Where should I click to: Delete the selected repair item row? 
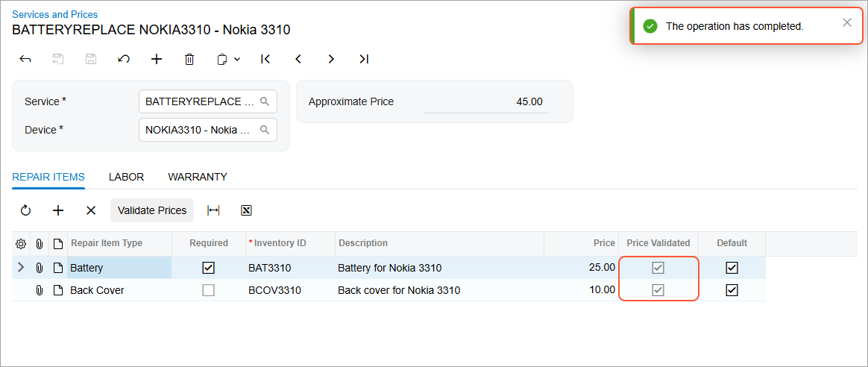click(91, 210)
